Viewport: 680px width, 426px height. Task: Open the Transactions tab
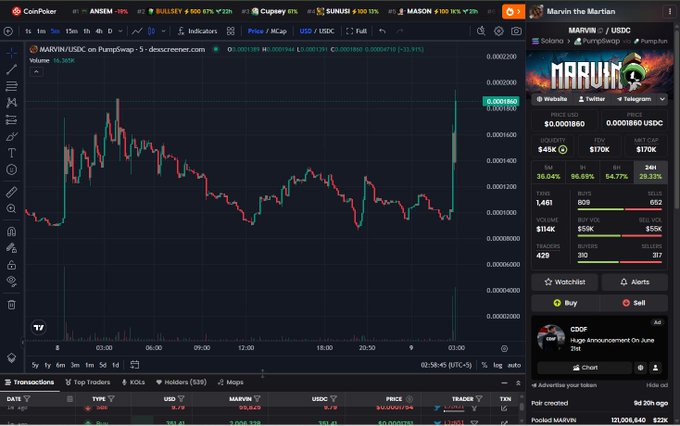point(29,382)
